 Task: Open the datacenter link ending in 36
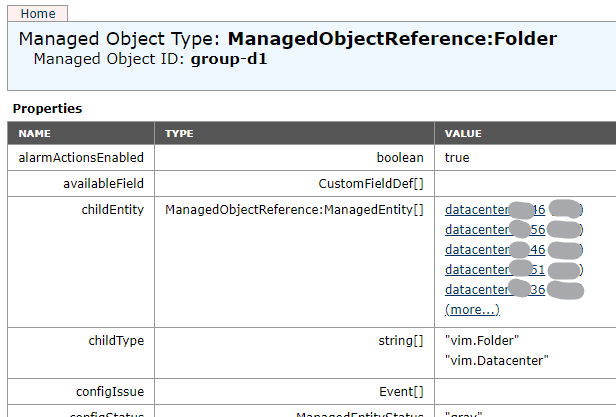pos(477,290)
